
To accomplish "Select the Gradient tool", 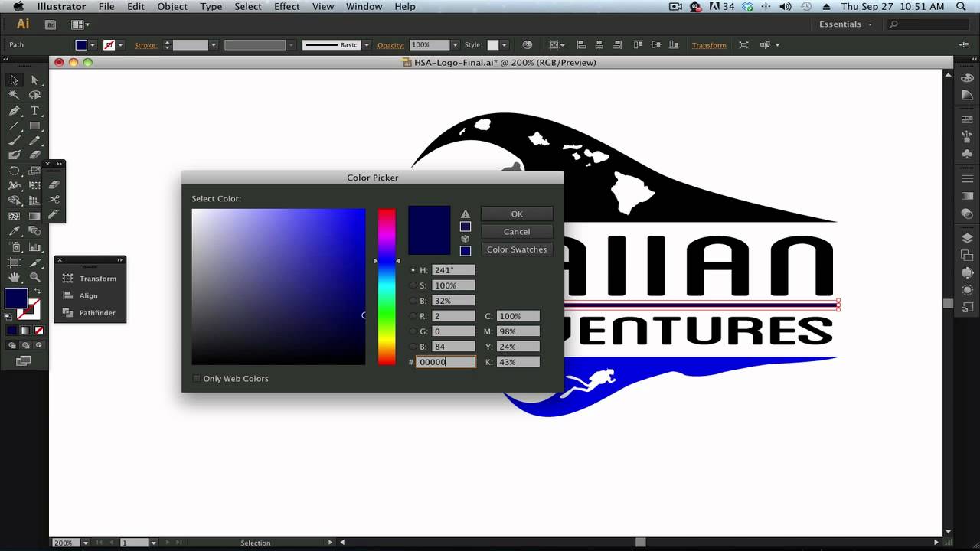I will [34, 215].
